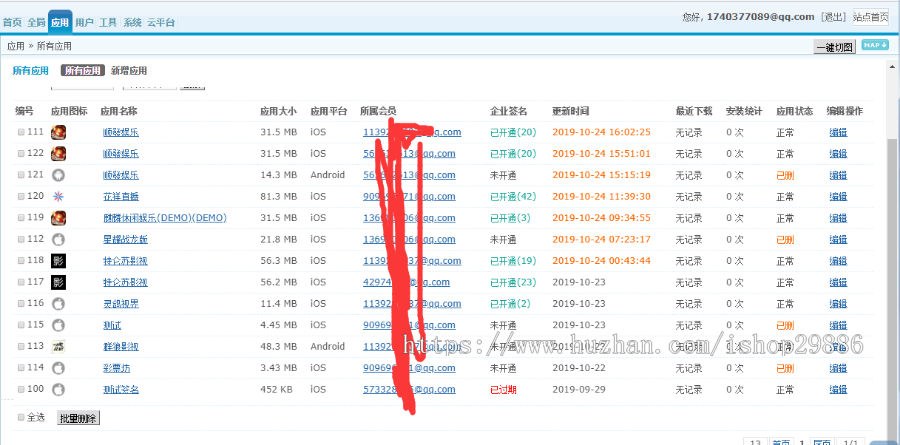Click the 已删 status in row 121
900x445 pixels.
785,175
